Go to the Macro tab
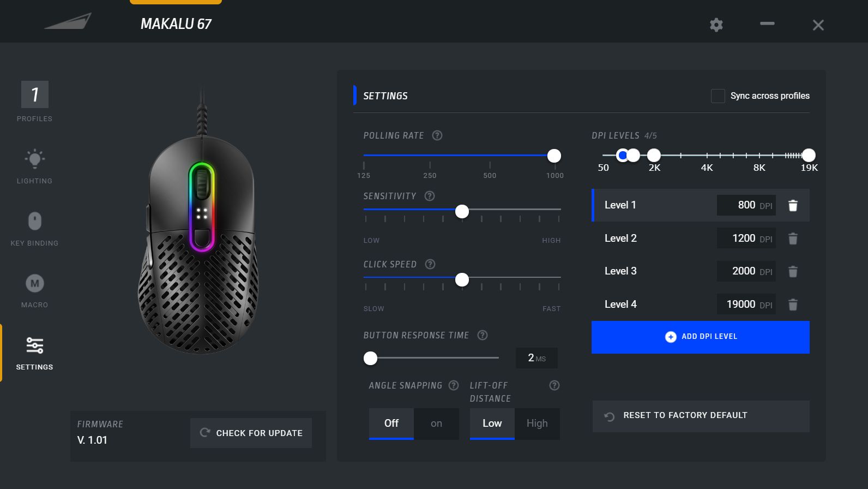 click(x=34, y=291)
